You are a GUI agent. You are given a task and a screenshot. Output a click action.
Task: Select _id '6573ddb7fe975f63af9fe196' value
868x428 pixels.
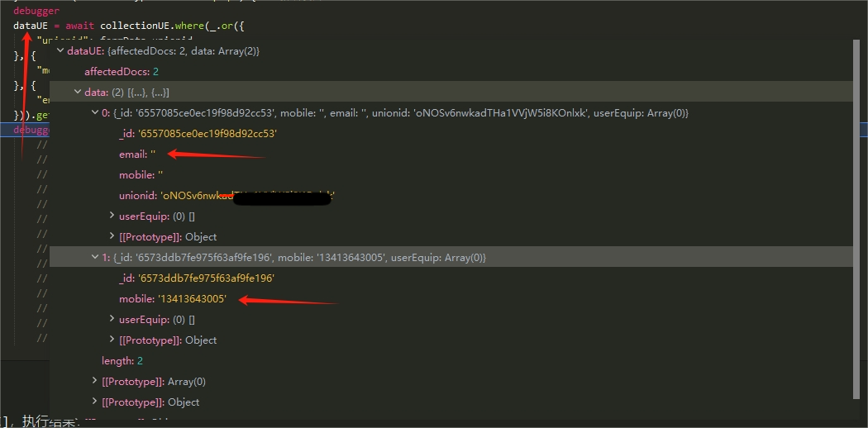pos(206,278)
